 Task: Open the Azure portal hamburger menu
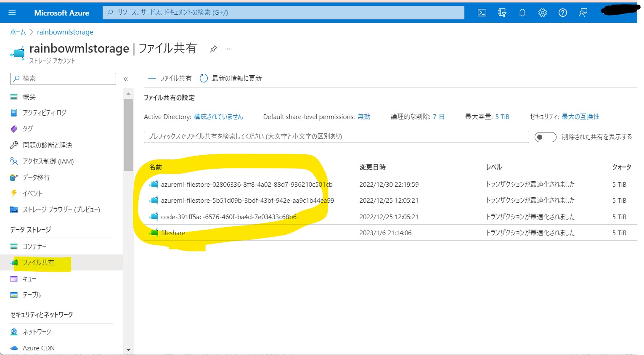pyautogui.click(x=12, y=13)
